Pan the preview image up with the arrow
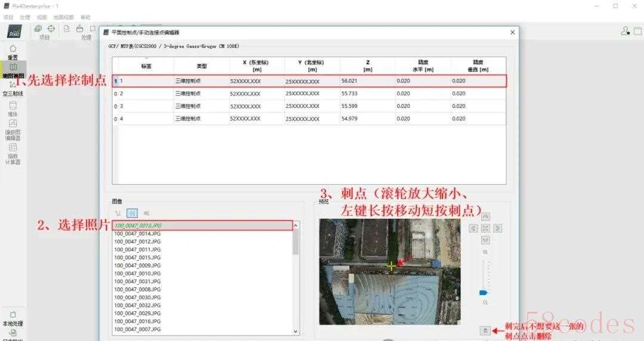Viewport: 644px width, 341px height. tap(485, 217)
